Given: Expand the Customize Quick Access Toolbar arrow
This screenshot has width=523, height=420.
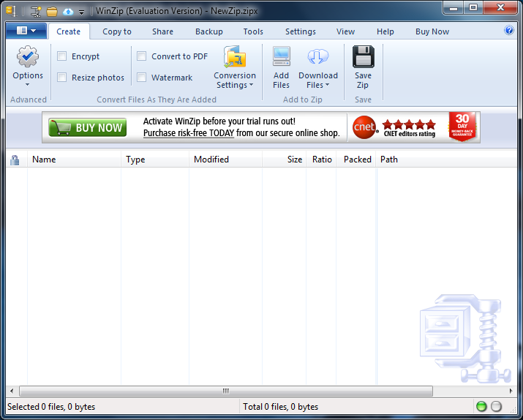Looking at the screenshot, I should (x=81, y=12).
